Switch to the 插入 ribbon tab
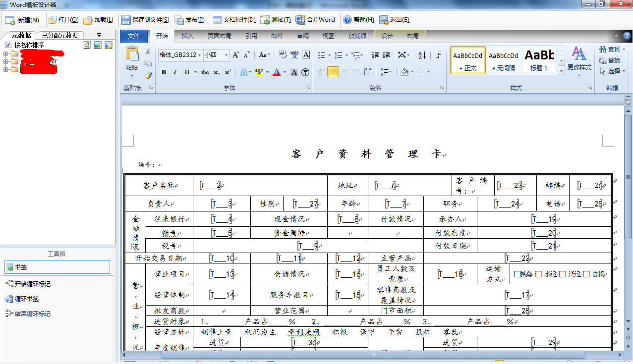Screen dimensions: 633x364 click(188, 36)
